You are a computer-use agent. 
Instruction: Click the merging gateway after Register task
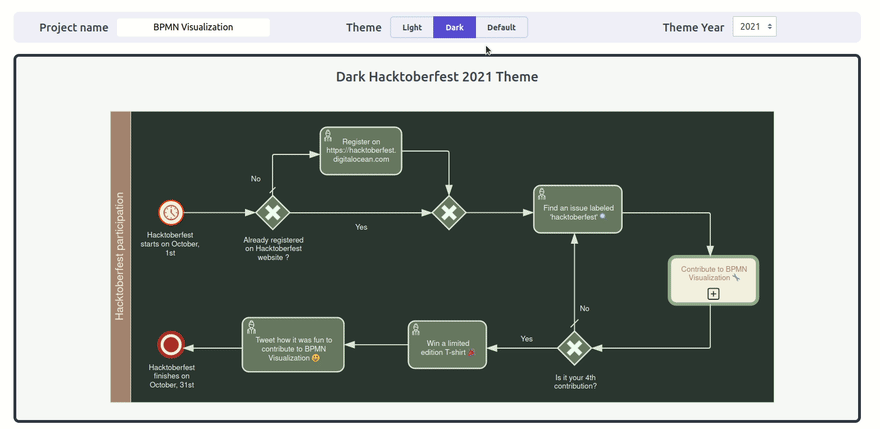(x=449, y=213)
